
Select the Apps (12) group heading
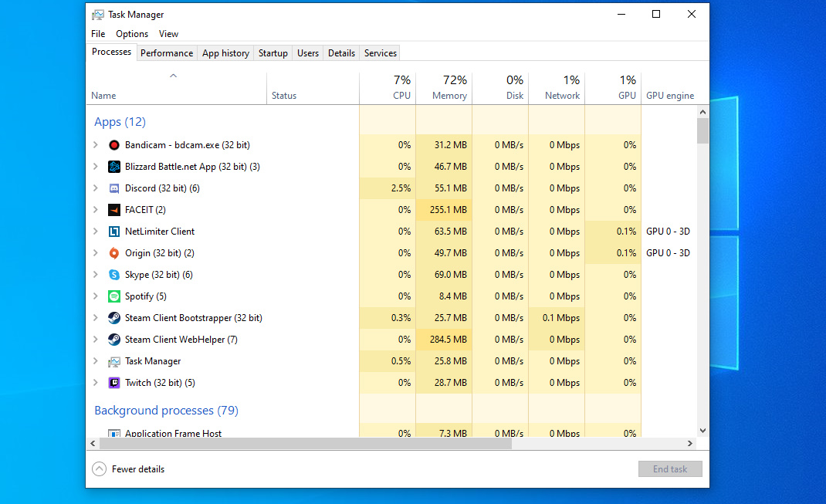click(x=120, y=122)
